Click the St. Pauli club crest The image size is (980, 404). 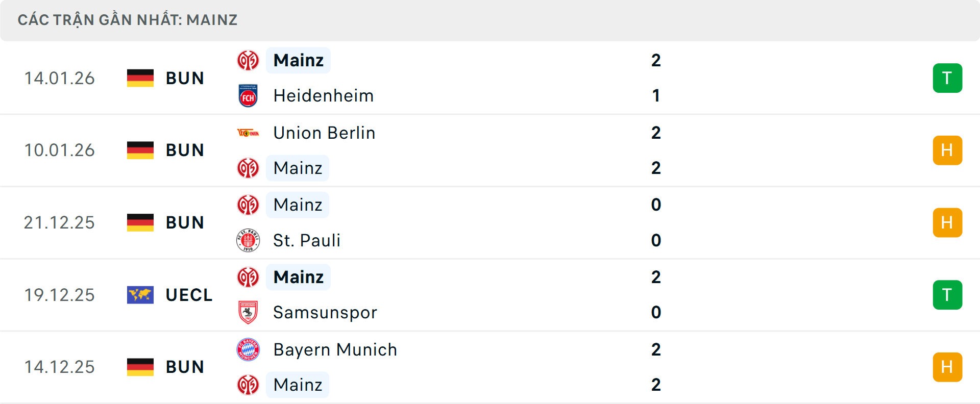(248, 240)
